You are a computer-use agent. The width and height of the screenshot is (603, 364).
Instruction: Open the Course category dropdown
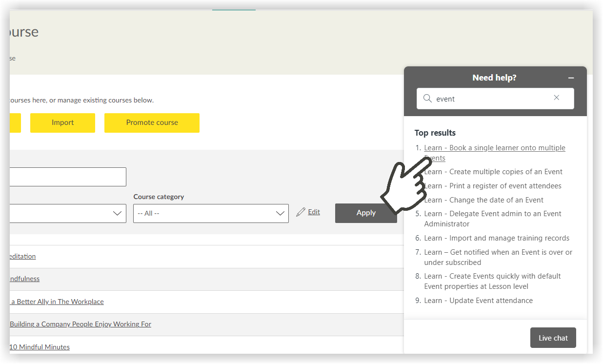[x=211, y=213]
